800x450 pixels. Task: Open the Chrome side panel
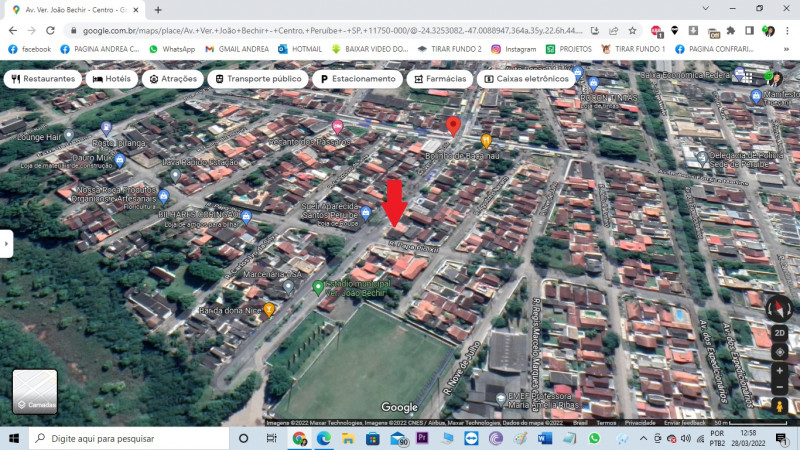[x=749, y=31]
